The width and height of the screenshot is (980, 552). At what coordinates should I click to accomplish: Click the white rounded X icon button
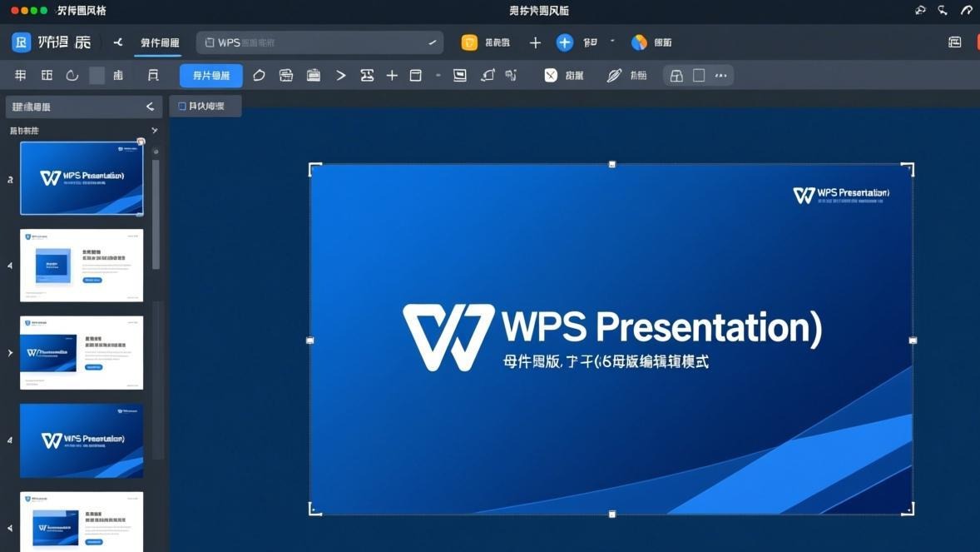[551, 75]
